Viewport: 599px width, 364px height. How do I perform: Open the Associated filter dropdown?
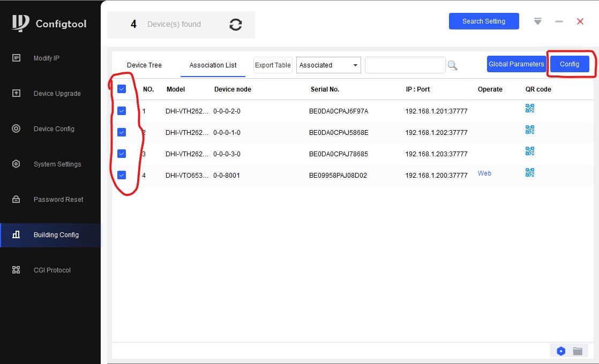coord(328,65)
